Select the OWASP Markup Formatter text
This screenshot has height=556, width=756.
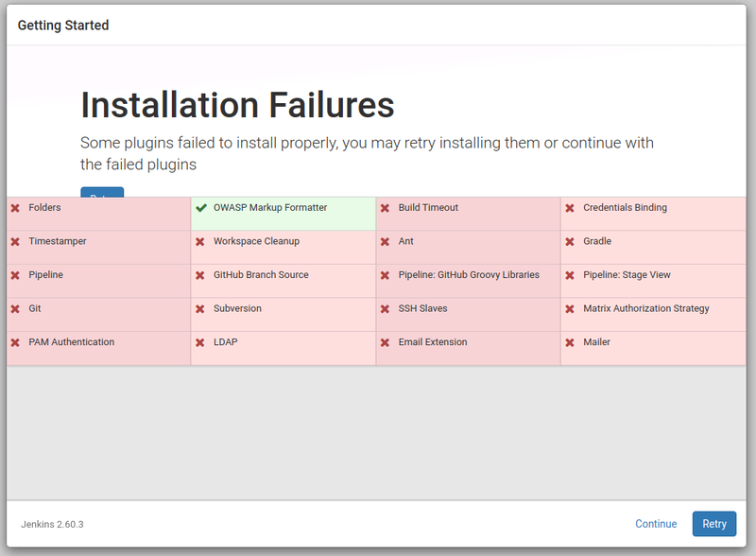point(270,207)
